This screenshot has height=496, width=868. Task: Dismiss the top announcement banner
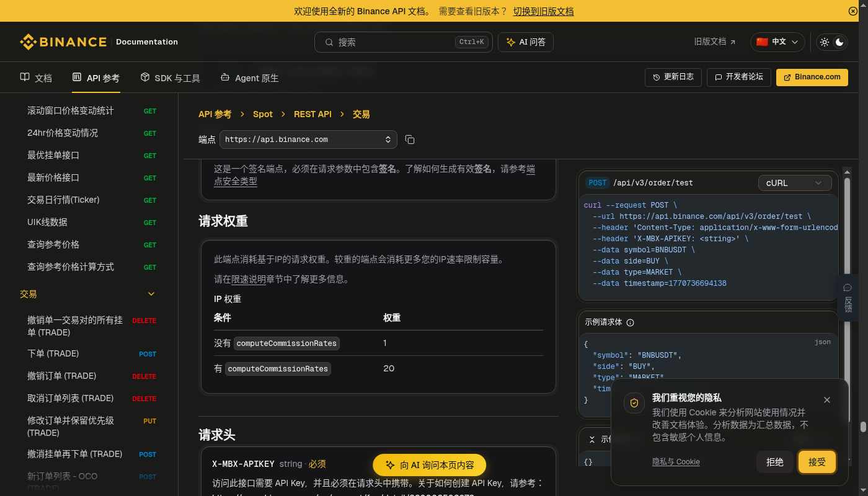[853, 11]
